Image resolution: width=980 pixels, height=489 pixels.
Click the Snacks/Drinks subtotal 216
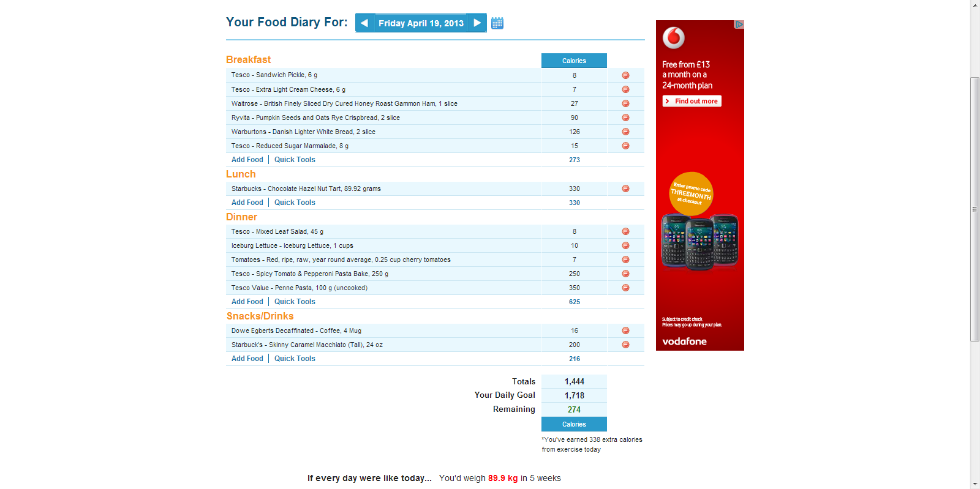click(x=574, y=359)
